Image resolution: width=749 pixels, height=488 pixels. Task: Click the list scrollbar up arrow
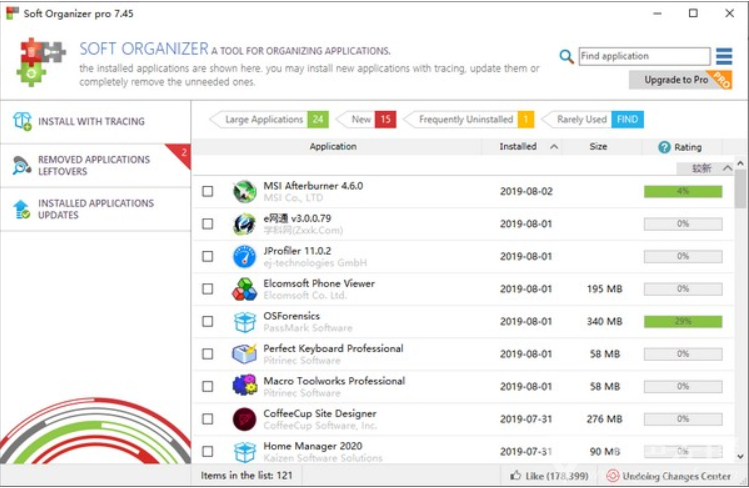740,163
